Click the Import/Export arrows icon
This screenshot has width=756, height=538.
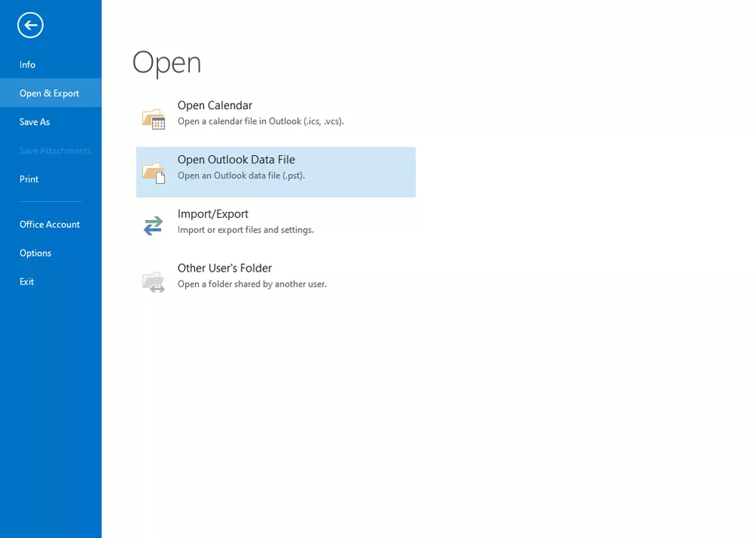point(153,225)
